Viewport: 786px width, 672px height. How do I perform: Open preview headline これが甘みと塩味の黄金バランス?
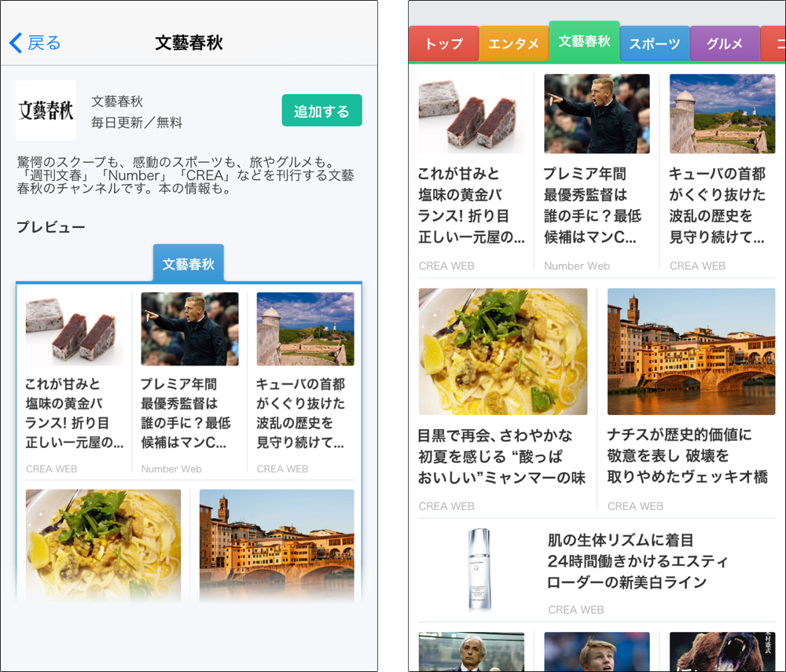coord(74,413)
